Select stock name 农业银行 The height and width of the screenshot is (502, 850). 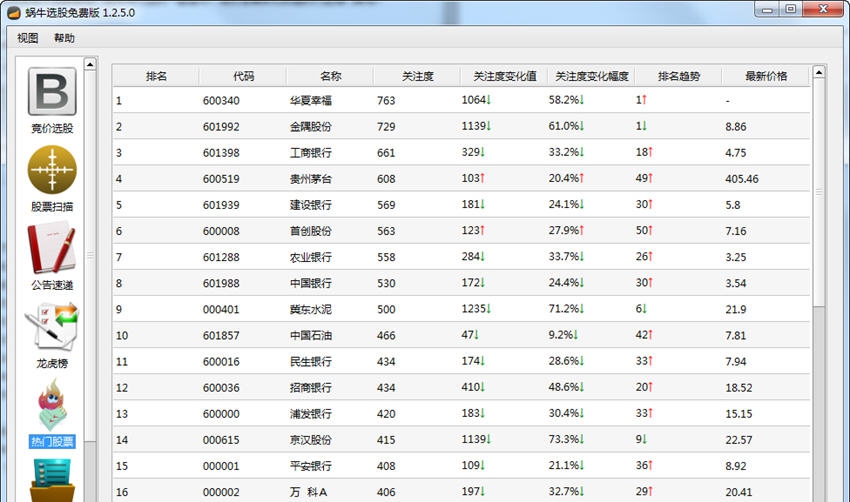point(311,257)
